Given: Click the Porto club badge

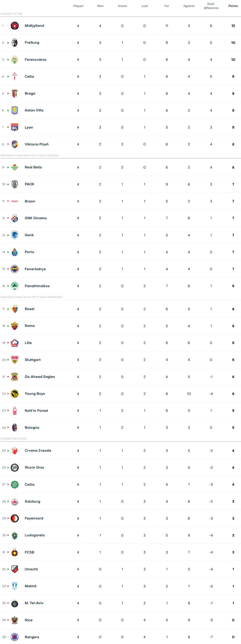Looking at the screenshot, I should [x=15, y=252].
